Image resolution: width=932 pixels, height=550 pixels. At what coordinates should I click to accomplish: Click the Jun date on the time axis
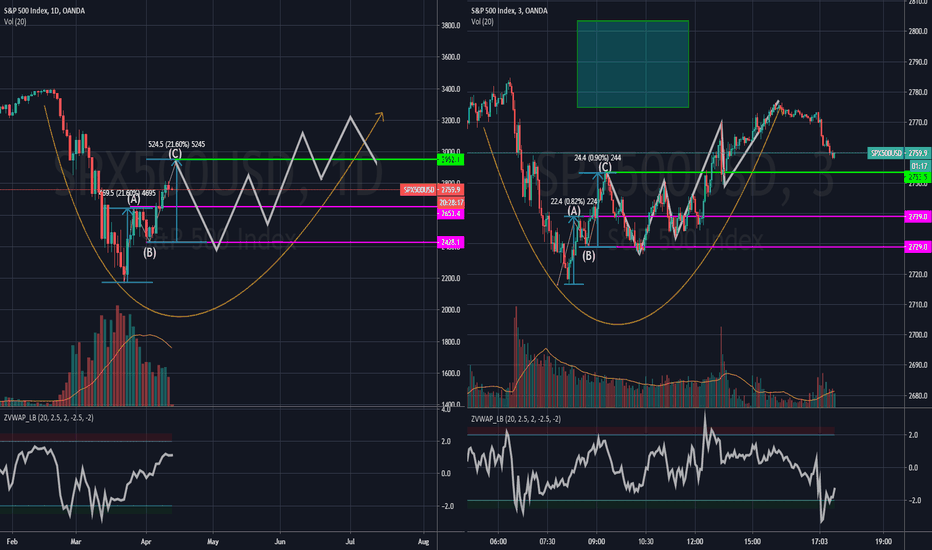pos(280,542)
